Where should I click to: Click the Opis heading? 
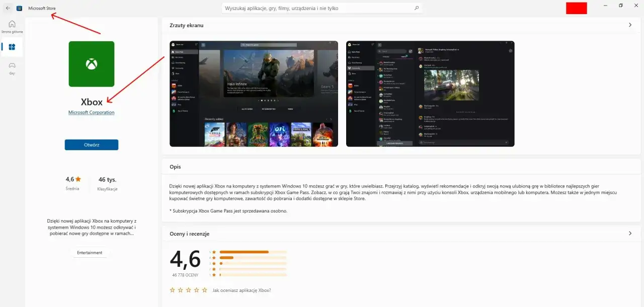(x=175, y=167)
